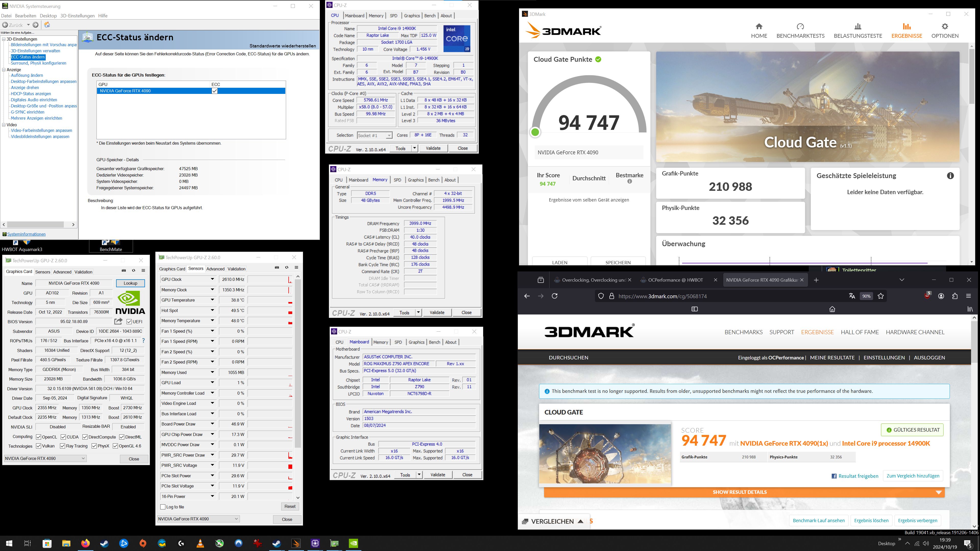This screenshot has height=551, width=980.
Task: Toggle OpenCL checkbox in GPU-Z
Action: (39, 437)
